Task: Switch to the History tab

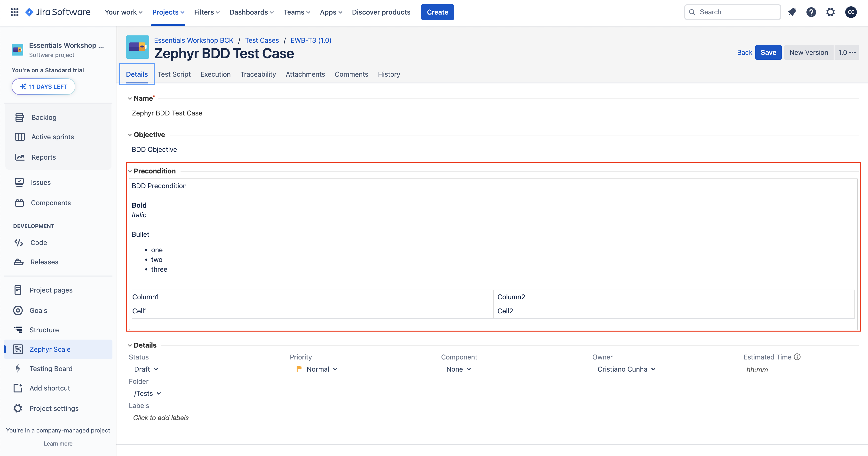Action: [389, 74]
